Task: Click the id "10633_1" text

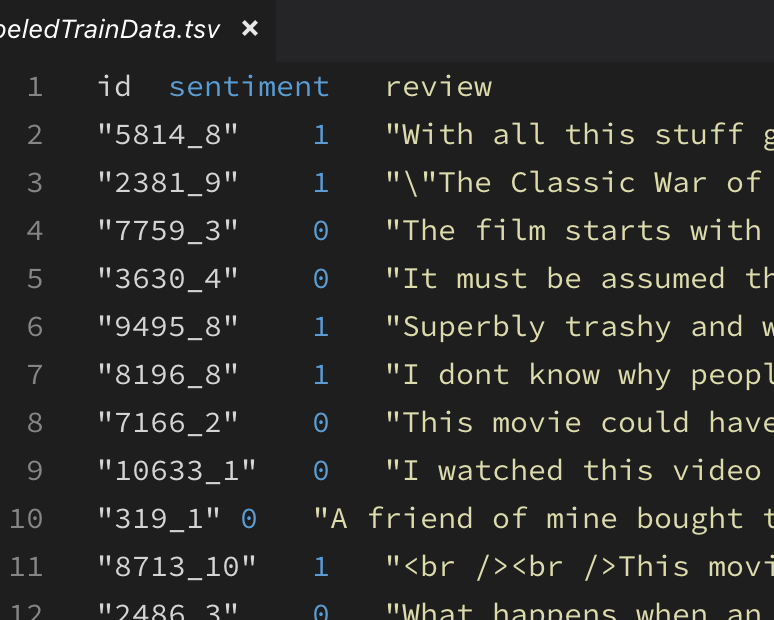Action: tap(177, 470)
